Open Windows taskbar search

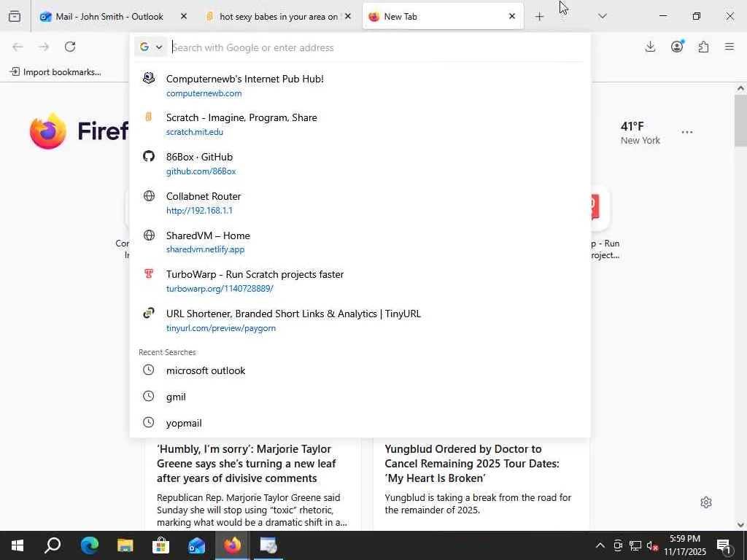point(53,545)
